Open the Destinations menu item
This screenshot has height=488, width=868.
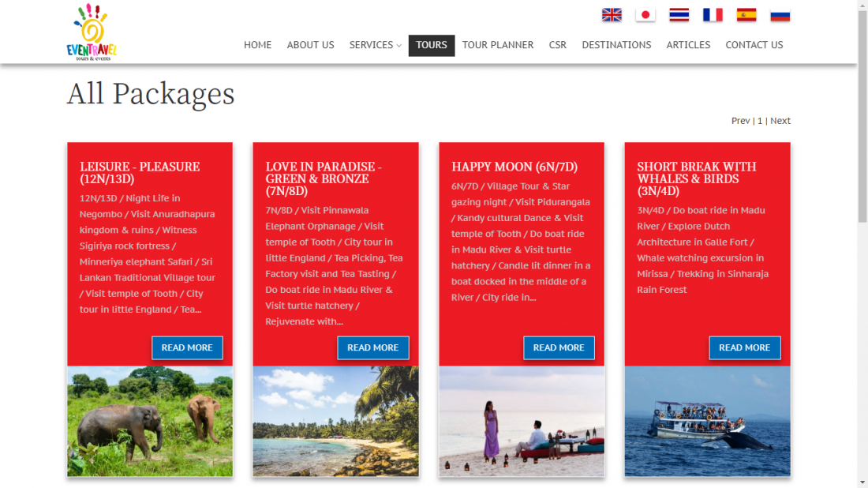(616, 45)
